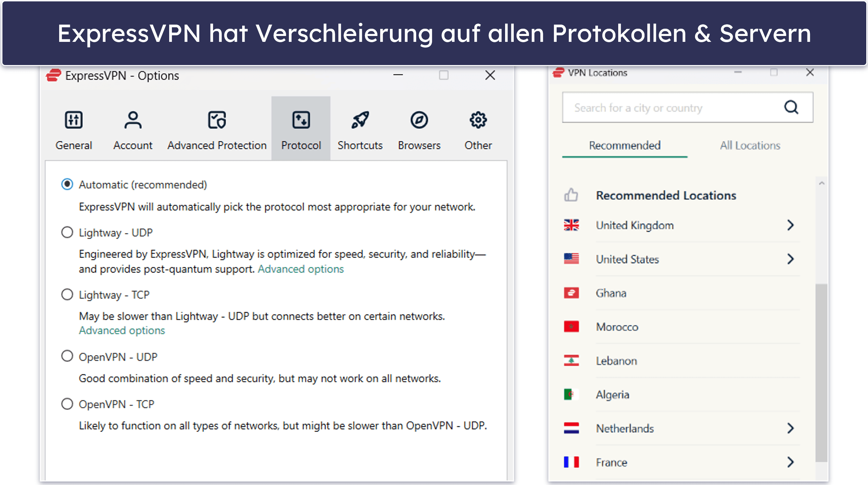Close the VPN Locations window
The height and width of the screenshot is (485, 868).
pyautogui.click(x=810, y=72)
